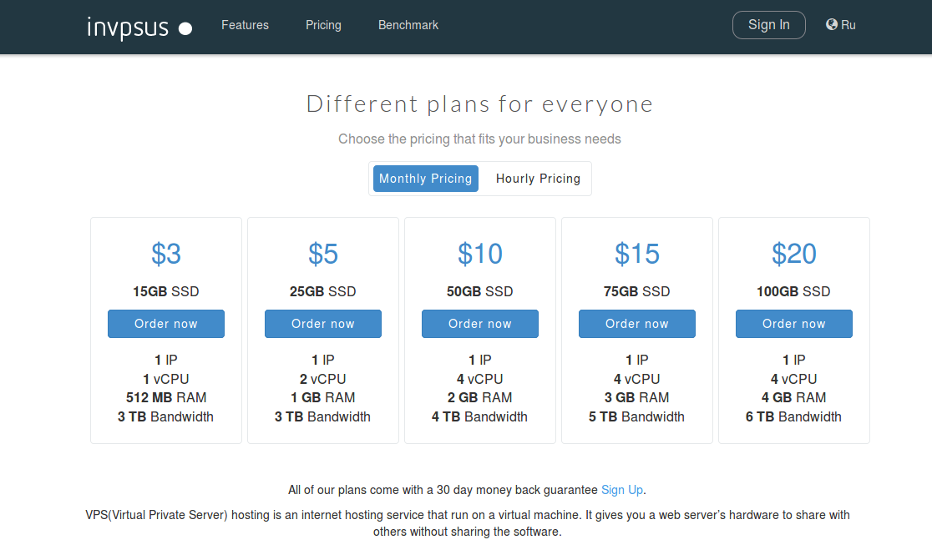Click the Sign In button

[768, 25]
